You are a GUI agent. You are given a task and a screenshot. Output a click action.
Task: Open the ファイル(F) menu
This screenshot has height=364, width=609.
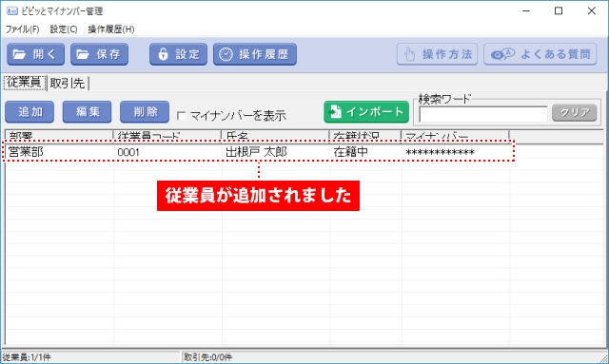tap(22, 29)
